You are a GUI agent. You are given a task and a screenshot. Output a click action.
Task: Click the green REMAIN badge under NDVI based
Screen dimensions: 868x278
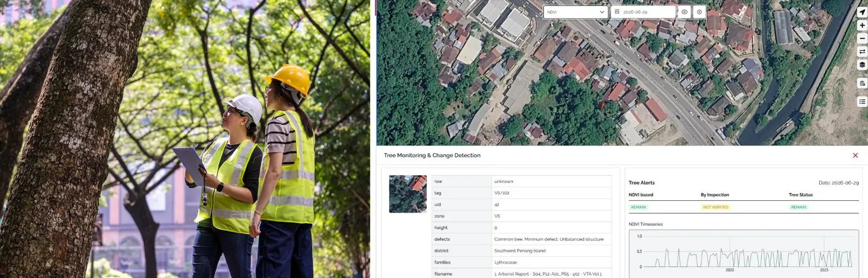click(639, 207)
